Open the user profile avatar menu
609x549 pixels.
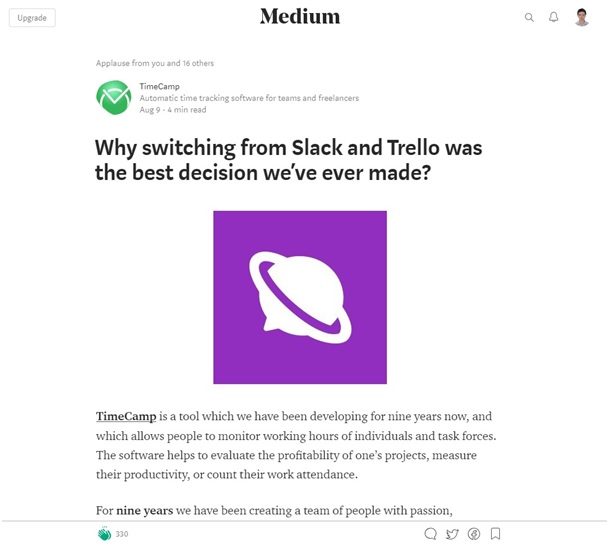point(582,17)
